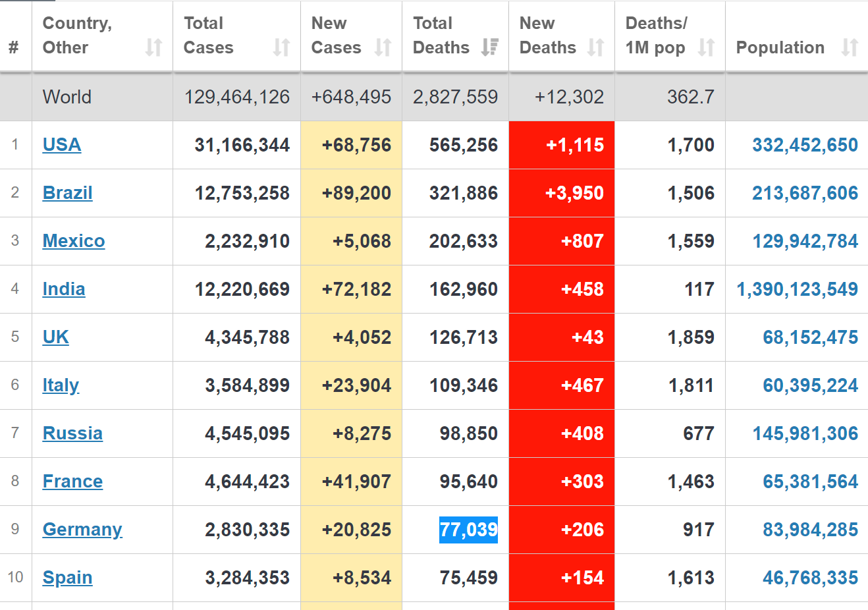Open Spain country link
The image size is (868, 610).
[x=67, y=578]
